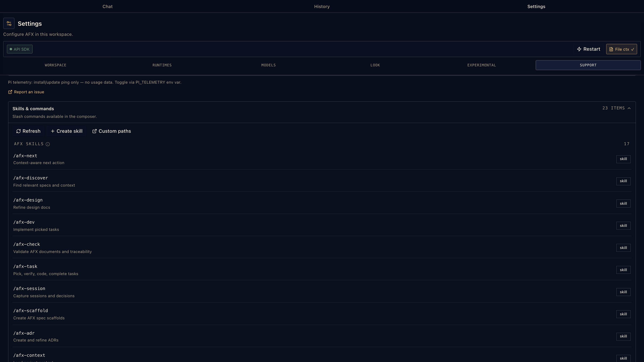Switch to the Chat tab

pos(107,6)
